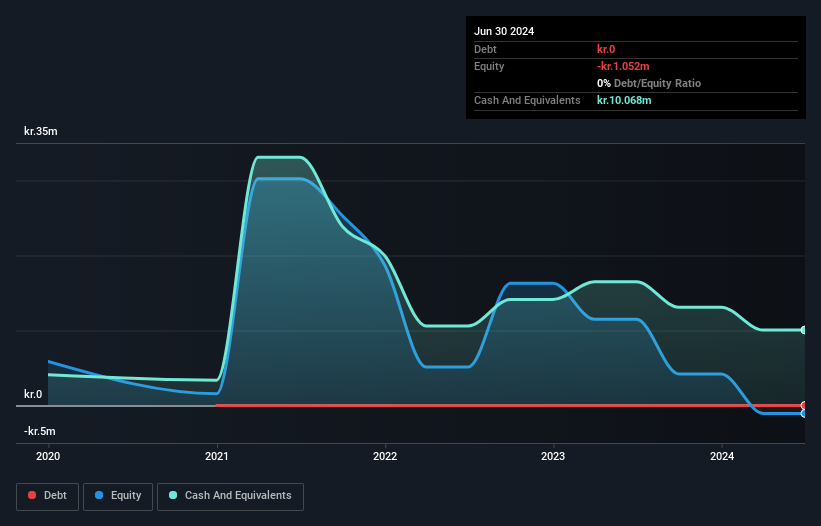Click the 2024 x-axis label

tap(722, 456)
